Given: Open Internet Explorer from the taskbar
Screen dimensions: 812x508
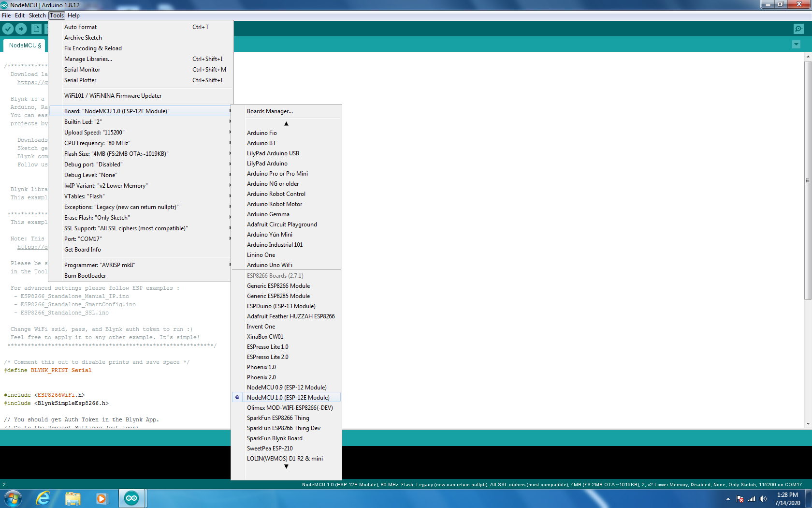Looking at the screenshot, I should [x=43, y=498].
